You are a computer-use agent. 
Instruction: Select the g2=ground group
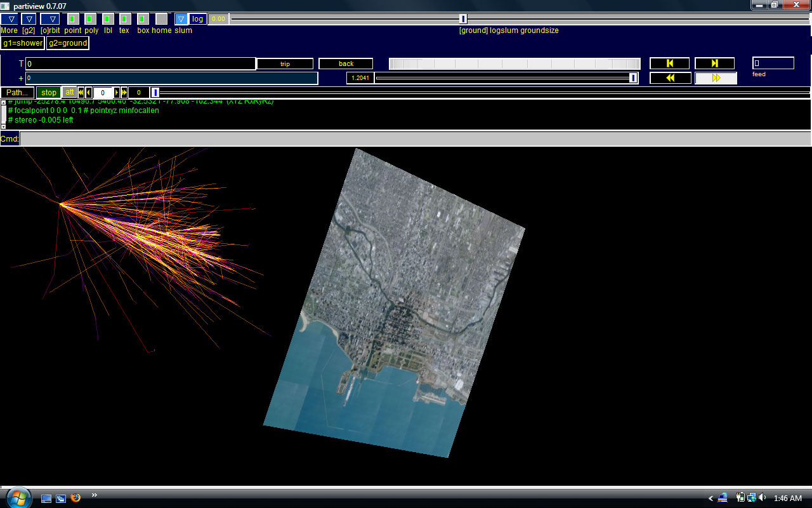point(67,43)
